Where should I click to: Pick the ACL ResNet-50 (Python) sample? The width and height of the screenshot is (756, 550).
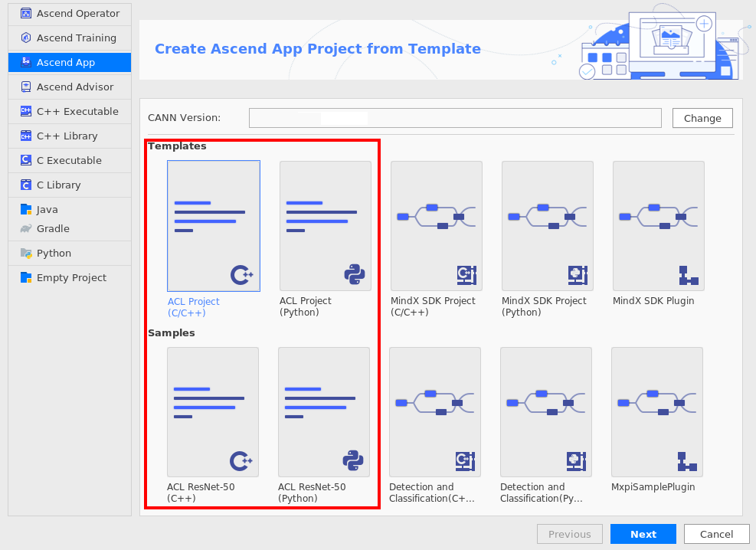(324, 412)
